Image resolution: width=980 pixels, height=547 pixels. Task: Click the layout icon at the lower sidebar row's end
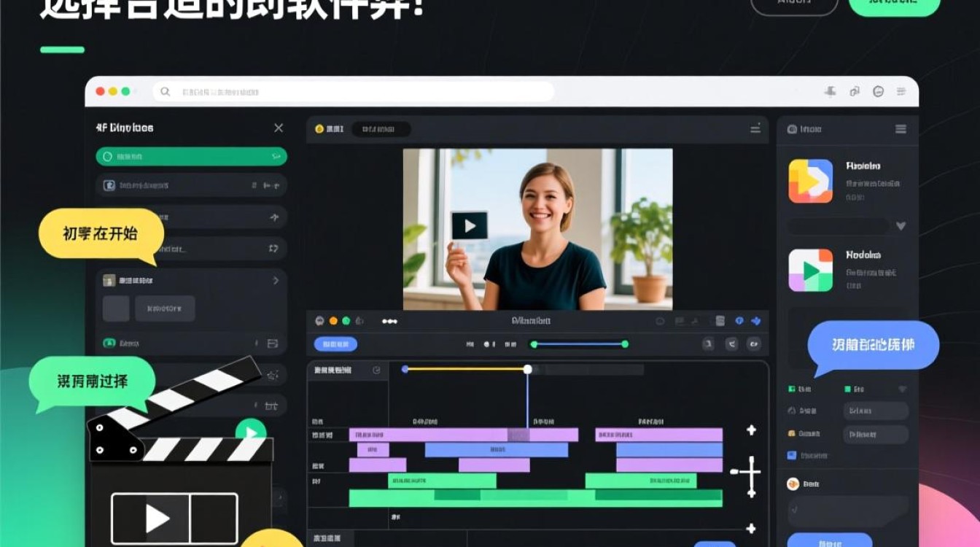(273, 343)
